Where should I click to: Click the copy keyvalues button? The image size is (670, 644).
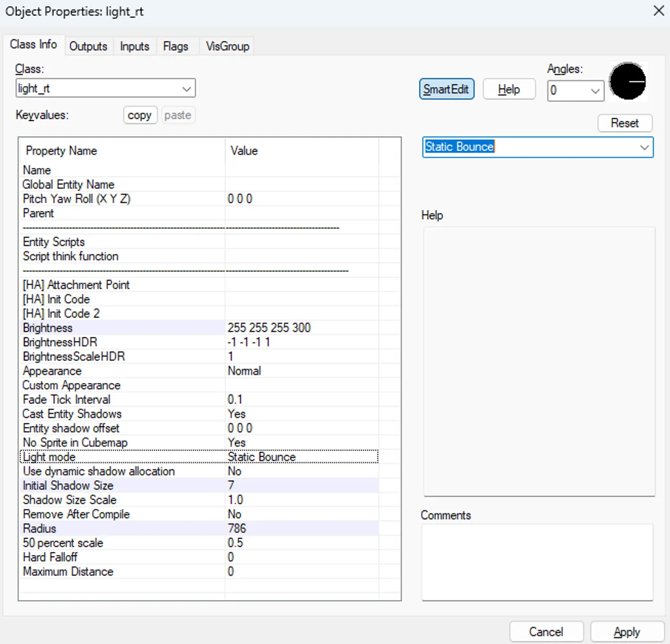click(140, 115)
